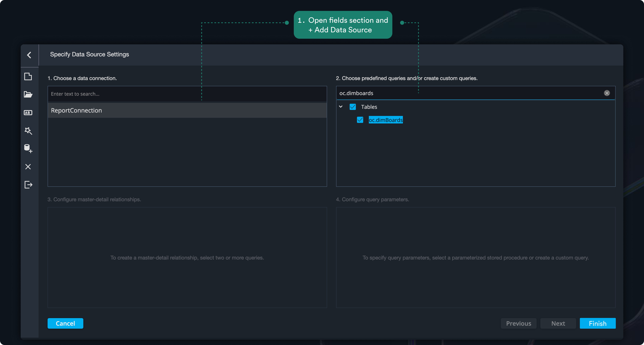Screen dimensions: 644x345
Task: Launch the report wizard wand icon
Action: (x=28, y=131)
